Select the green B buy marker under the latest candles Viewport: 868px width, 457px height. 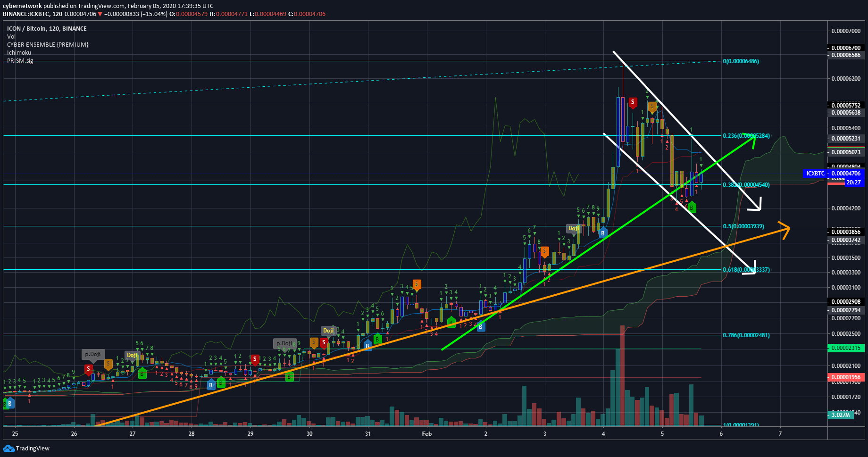point(691,207)
